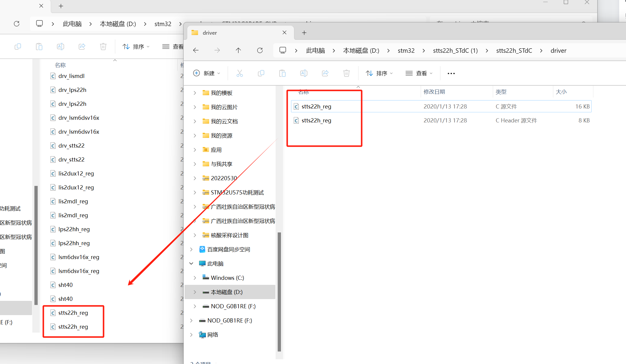Viewport: 626px width, 364px height.
Task: Select the stts22h_reg C Header file
Action: pos(316,120)
